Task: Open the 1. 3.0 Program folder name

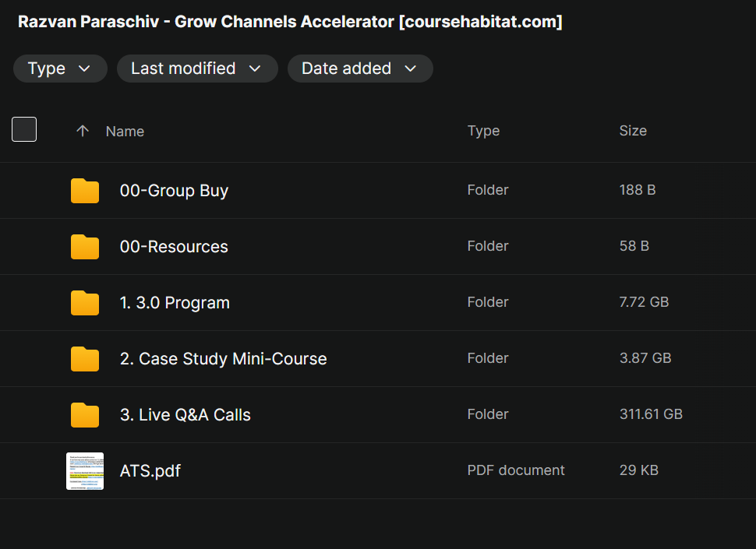Action: coord(175,303)
